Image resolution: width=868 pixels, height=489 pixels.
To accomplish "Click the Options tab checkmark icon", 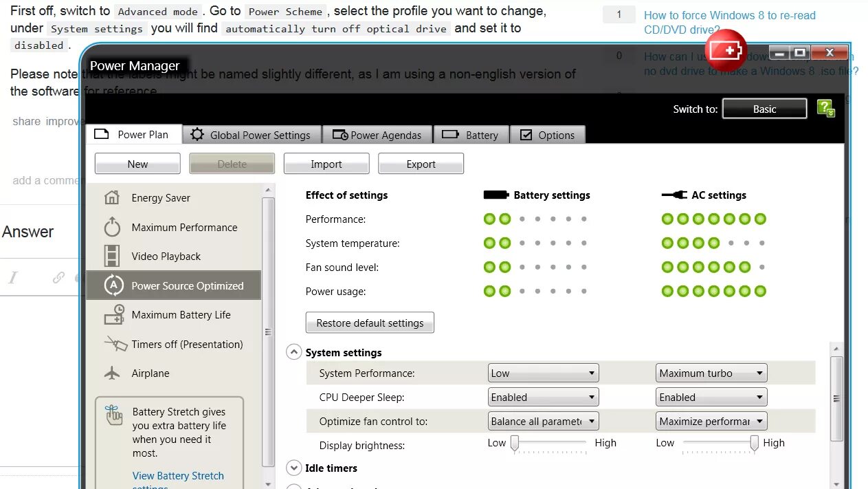I will point(526,135).
